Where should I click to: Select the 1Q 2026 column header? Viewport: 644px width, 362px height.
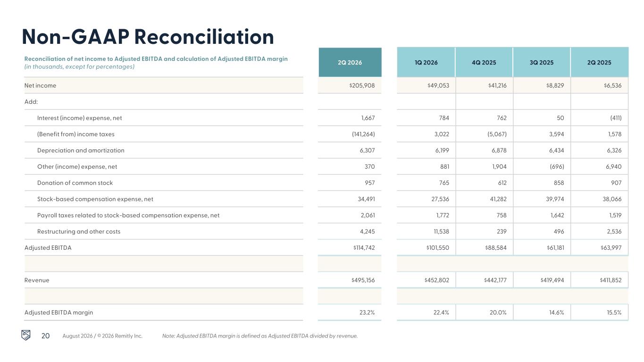click(426, 62)
